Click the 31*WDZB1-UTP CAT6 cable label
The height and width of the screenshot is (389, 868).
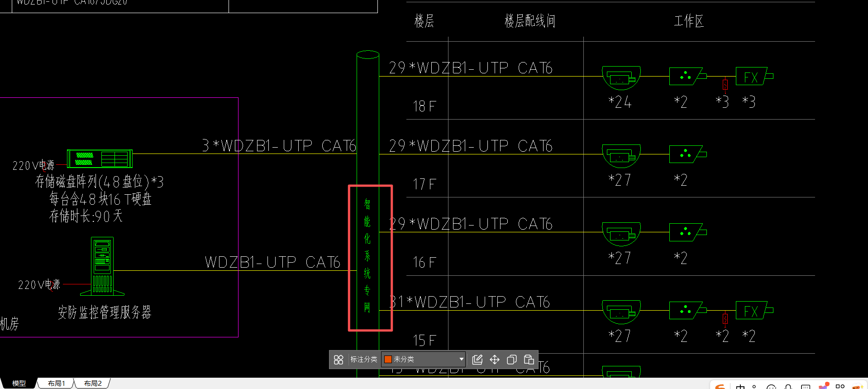point(470,302)
